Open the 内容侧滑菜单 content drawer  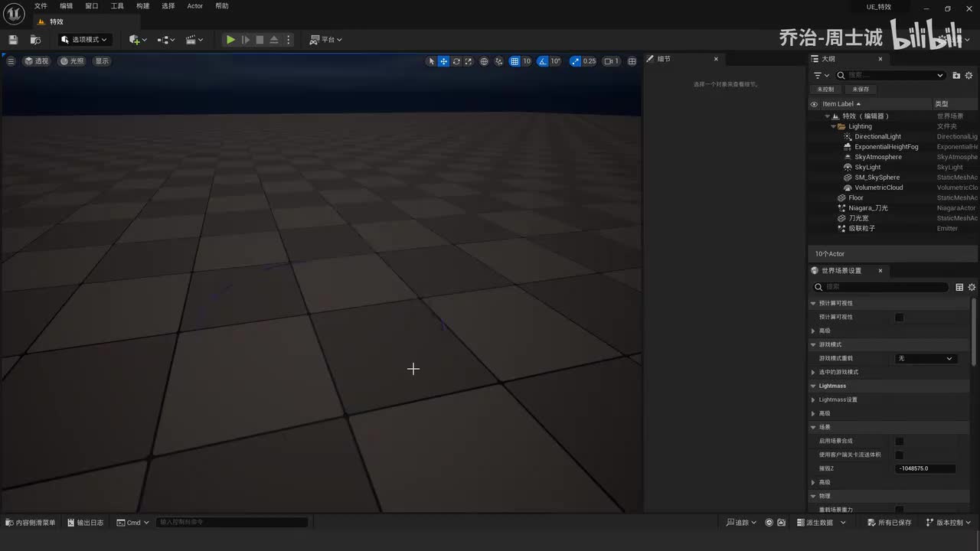pyautogui.click(x=31, y=523)
